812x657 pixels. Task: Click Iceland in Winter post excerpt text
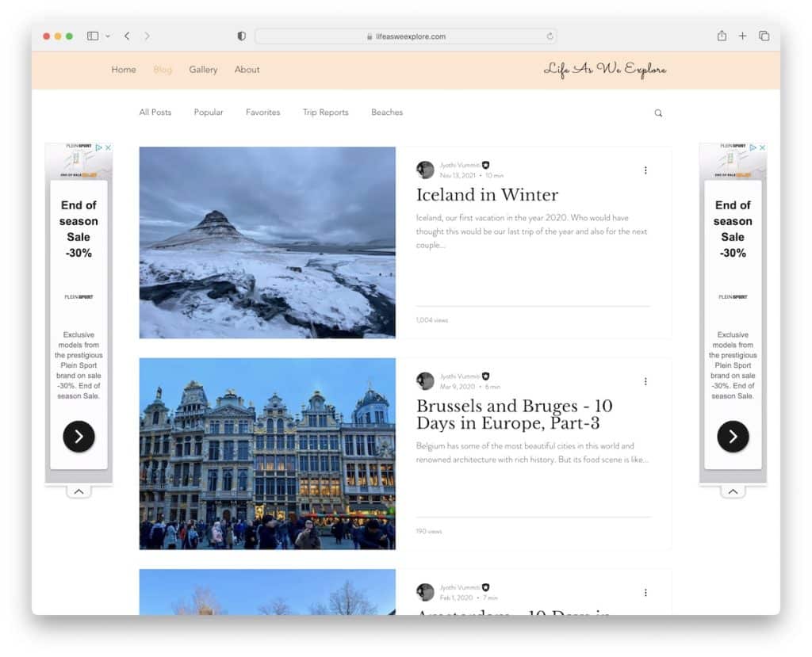click(532, 231)
